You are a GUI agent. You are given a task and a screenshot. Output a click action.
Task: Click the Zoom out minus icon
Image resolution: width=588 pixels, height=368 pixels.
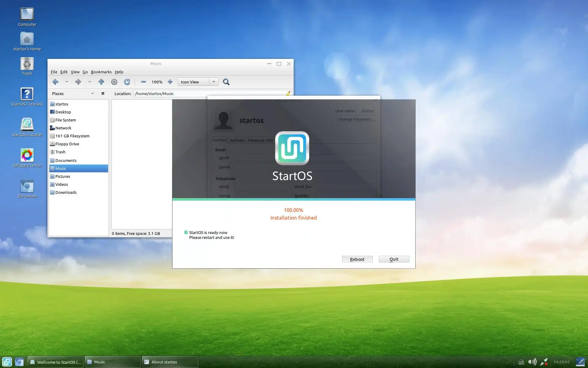143,82
